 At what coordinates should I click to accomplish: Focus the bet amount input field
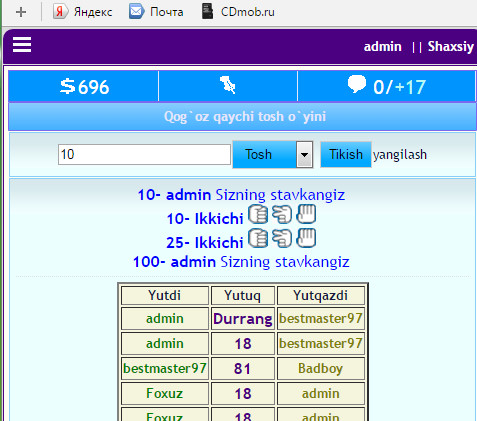(x=144, y=154)
